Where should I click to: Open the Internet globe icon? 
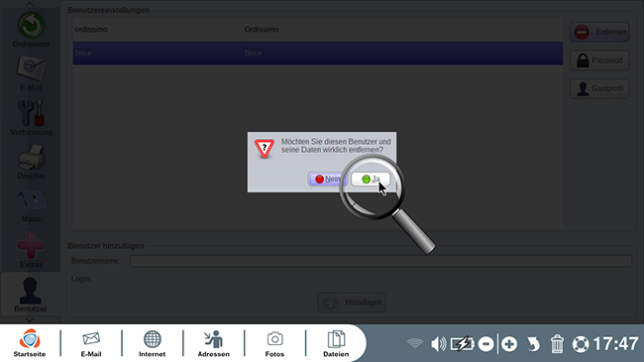point(152,343)
